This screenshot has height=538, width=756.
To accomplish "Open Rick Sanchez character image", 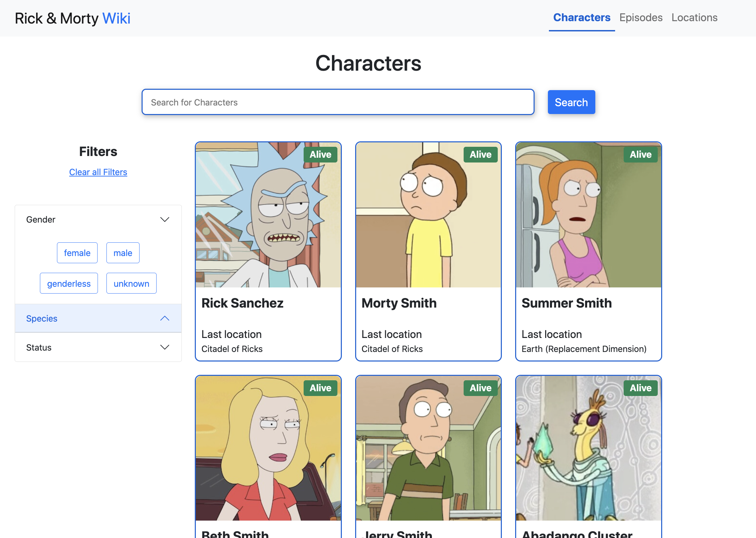I will [x=268, y=215].
